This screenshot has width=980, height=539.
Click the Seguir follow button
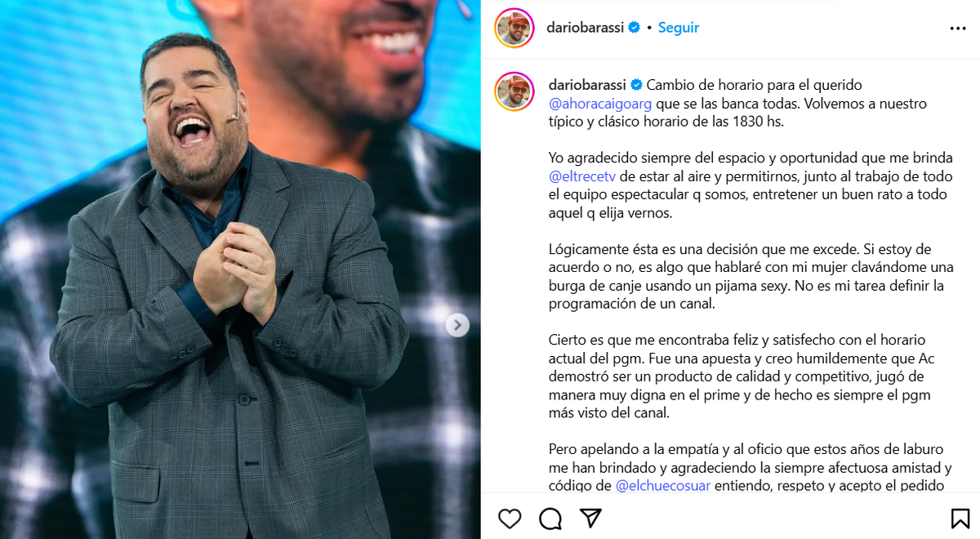coord(679,28)
